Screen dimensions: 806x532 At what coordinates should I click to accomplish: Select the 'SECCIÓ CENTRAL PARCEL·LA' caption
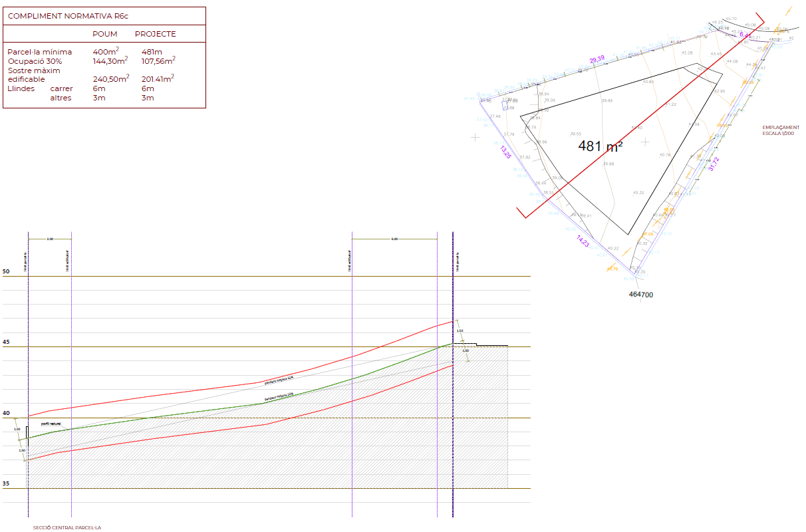(67, 528)
